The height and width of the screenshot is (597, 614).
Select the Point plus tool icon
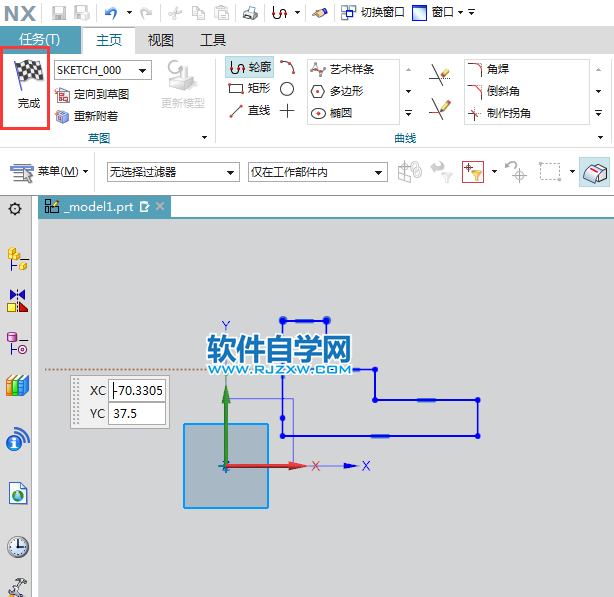coord(287,111)
